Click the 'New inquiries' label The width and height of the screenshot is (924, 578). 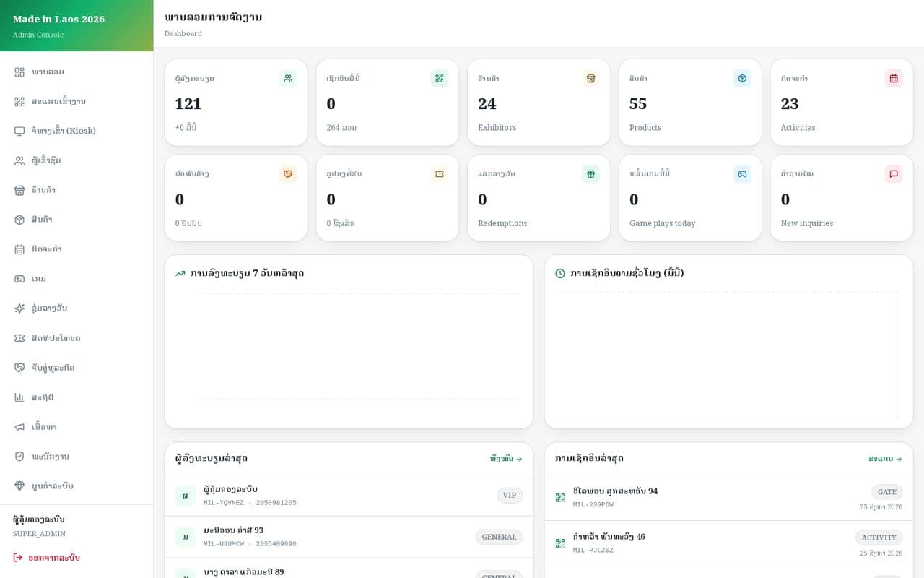click(x=807, y=224)
